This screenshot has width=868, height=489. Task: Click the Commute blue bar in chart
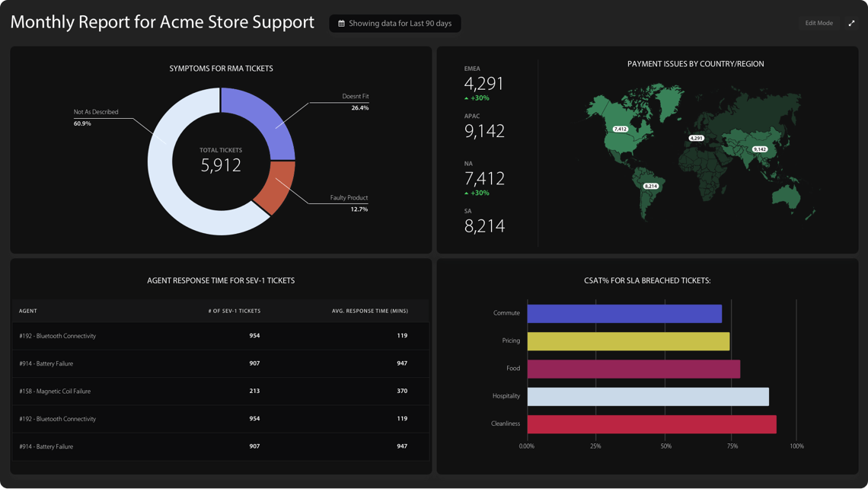tap(624, 314)
